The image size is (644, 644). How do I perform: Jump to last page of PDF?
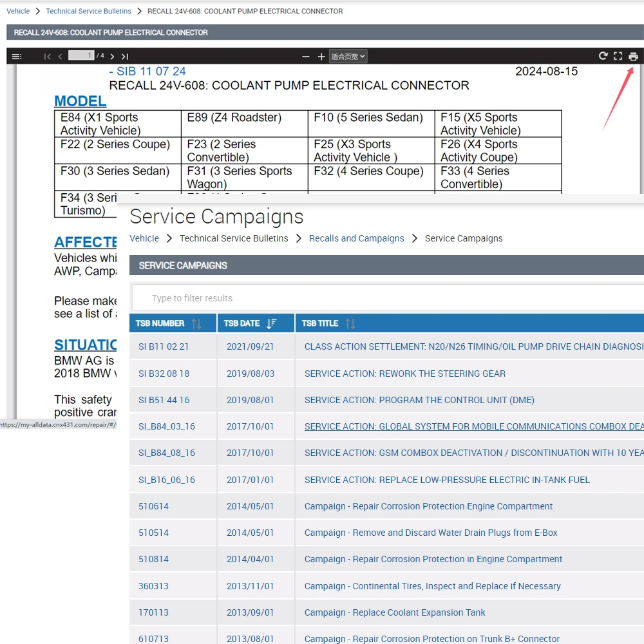[x=125, y=57]
